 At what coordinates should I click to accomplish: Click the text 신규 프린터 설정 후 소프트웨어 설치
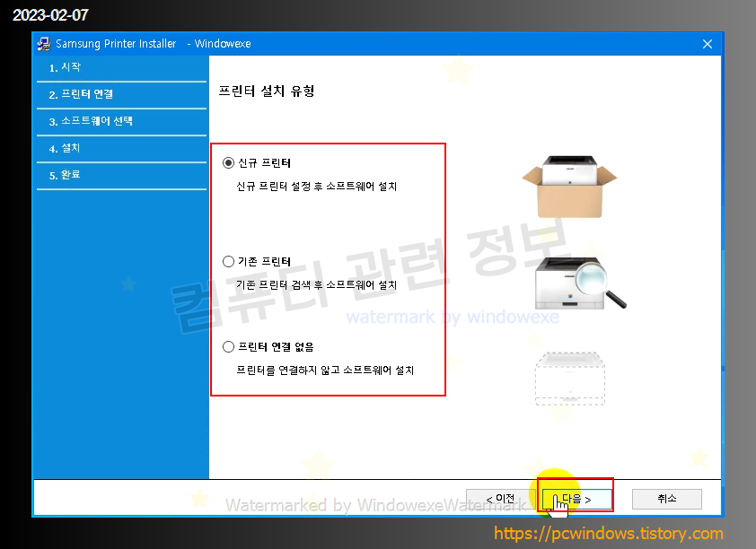pyautogui.click(x=317, y=187)
